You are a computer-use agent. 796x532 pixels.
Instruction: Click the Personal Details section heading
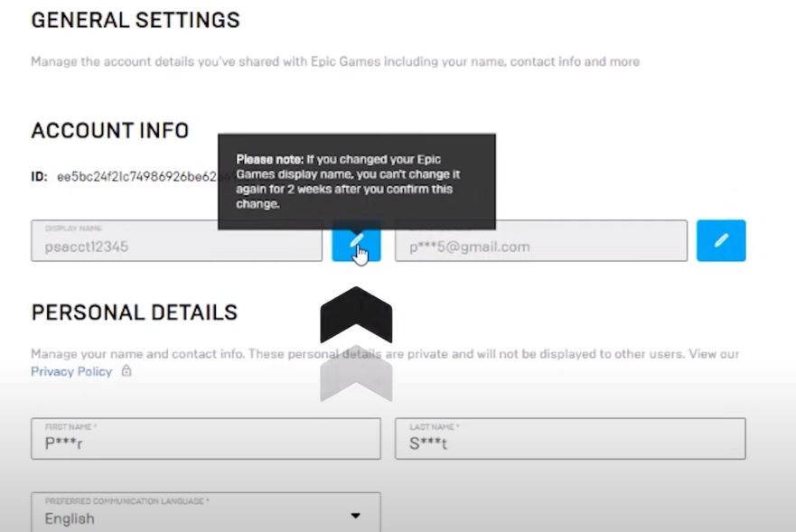134,313
